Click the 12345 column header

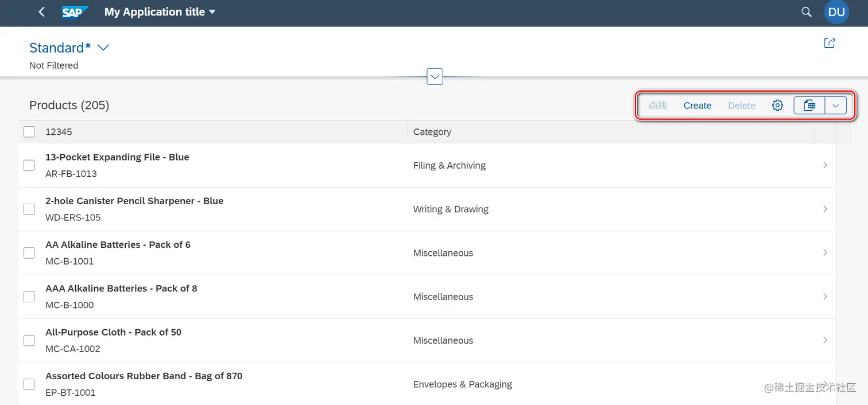click(x=59, y=132)
